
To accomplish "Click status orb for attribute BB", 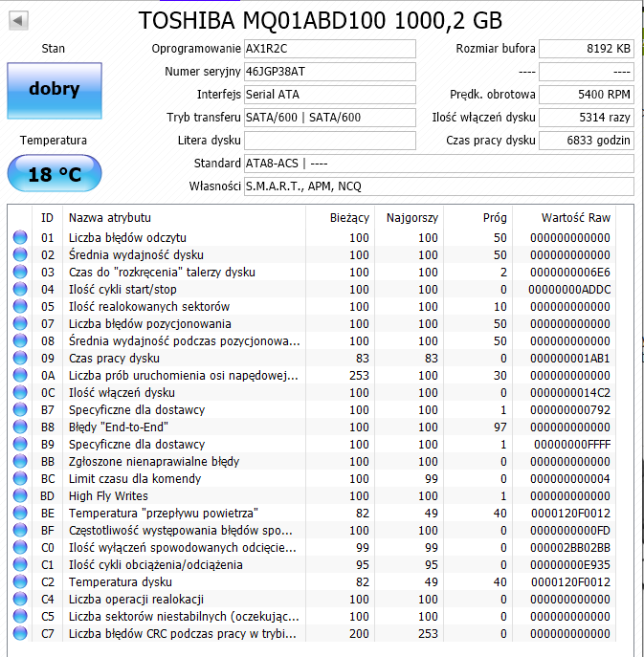I will pyautogui.click(x=20, y=461).
